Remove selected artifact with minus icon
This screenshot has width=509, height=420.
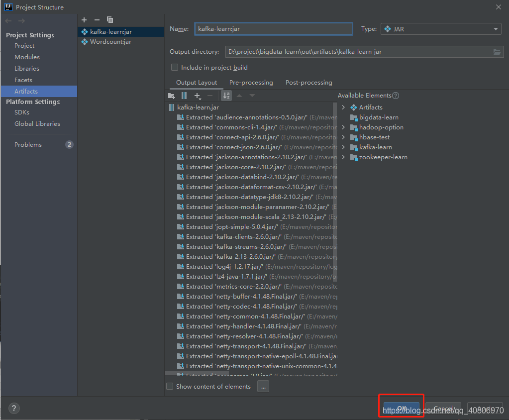97,20
